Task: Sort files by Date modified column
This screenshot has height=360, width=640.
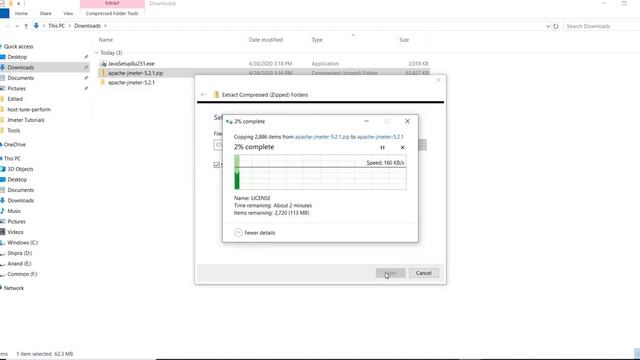Action: (x=266, y=40)
